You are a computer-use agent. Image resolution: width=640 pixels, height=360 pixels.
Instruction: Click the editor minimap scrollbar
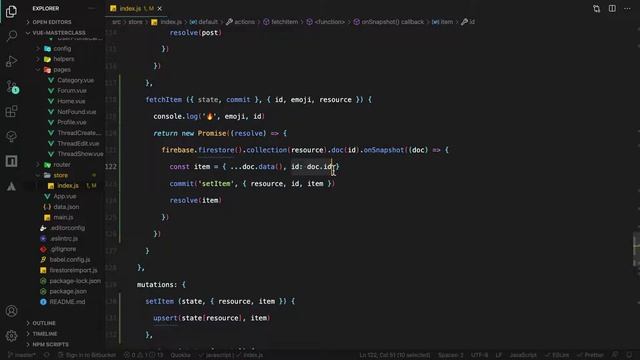point(636,249)
